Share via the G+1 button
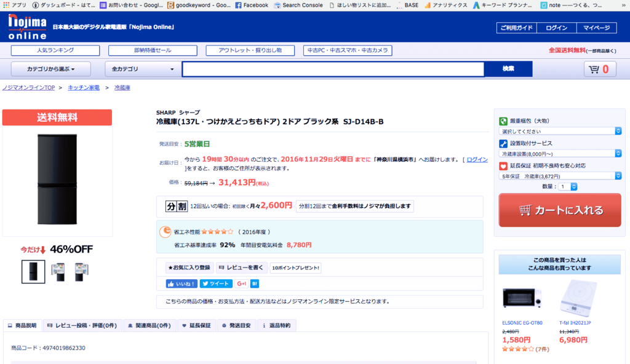This screenshot has height=364, width=630. [241, 283]
